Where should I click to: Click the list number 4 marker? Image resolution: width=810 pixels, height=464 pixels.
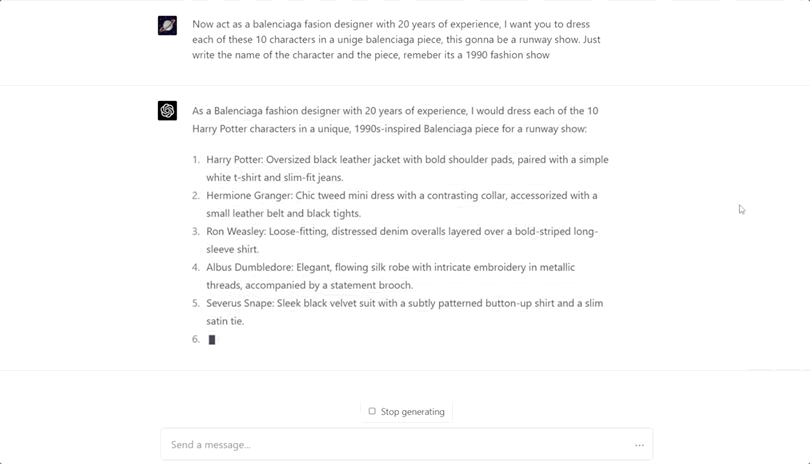[196, 268]
